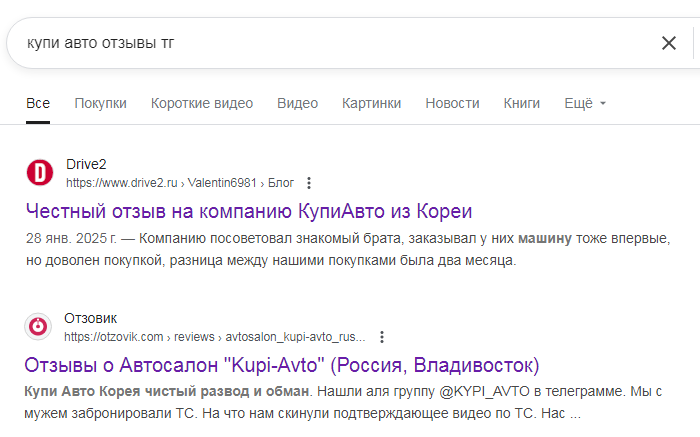Switch to the "Покупки" tab
700x437 pixels.
tap(100, 103)
